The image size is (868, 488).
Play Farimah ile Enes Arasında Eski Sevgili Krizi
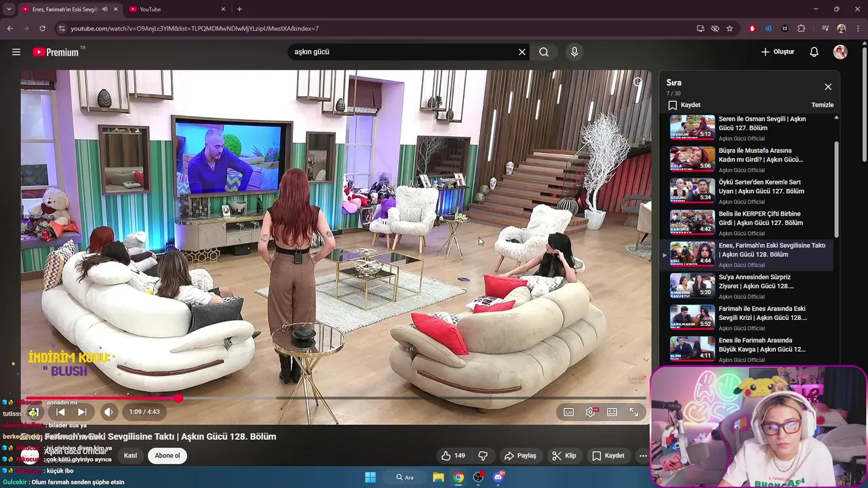pyautogui.click(x=749, y=318)
